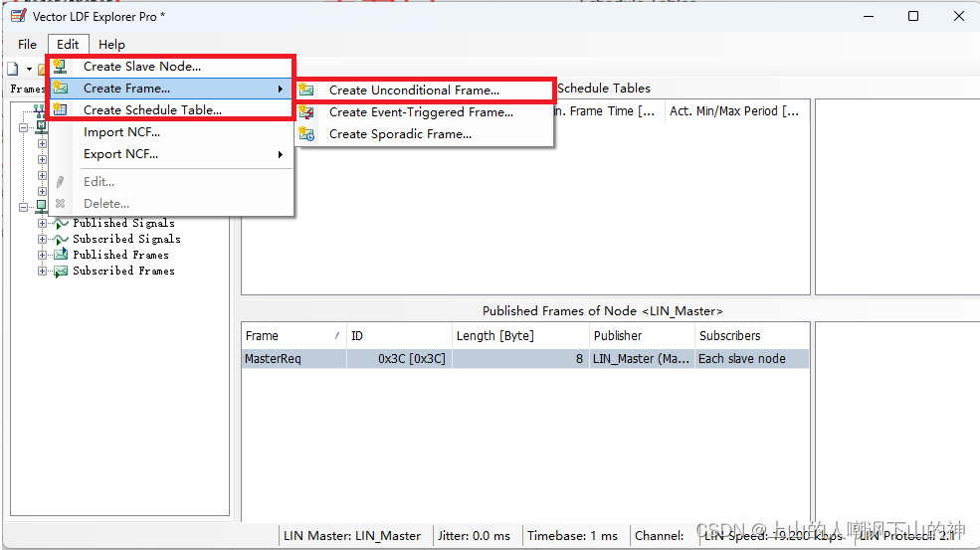This screenshot has height=550, width=980.
Task: Select Published Frames tree item
Action: [x=120, y=255]
